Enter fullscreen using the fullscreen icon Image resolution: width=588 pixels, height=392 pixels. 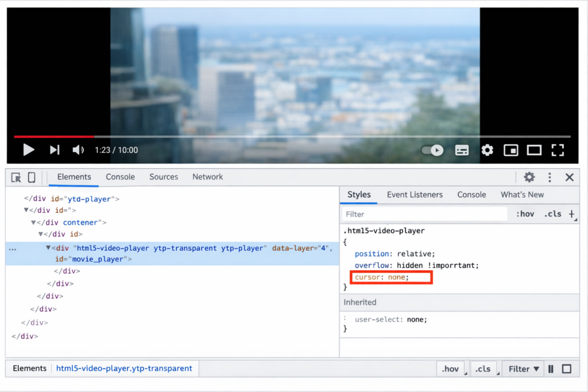[x=558, y=150]
